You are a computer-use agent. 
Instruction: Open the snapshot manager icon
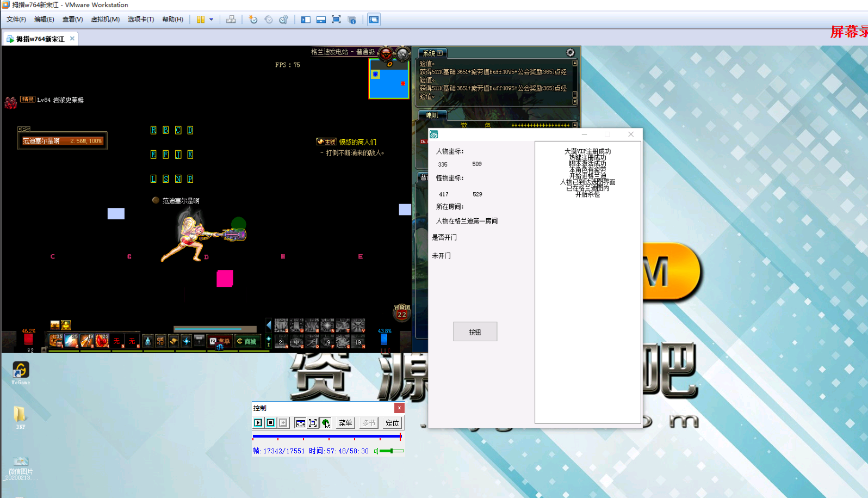[283, 20]
